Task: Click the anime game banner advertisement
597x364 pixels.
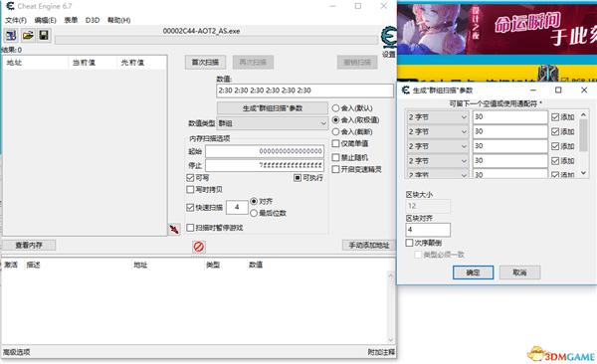Action: 497,28
